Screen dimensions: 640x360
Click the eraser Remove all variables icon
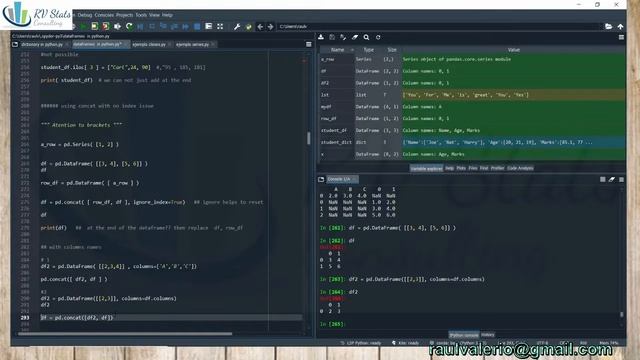(355, 37)
